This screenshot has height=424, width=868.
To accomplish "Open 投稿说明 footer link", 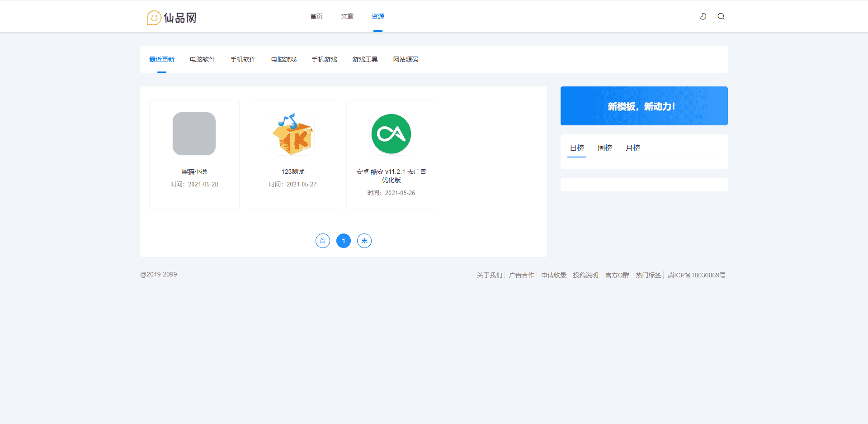I will click(585, 275).
